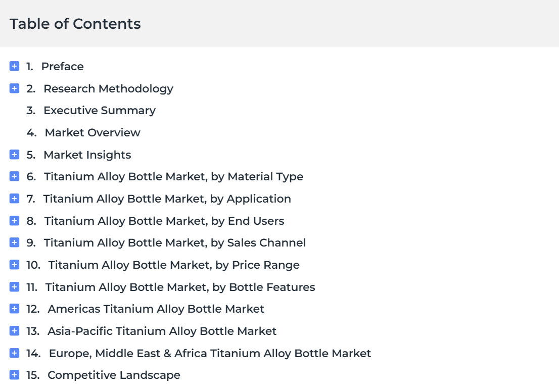The height and width of the screenshot is (392, 559).
Task: Open Market Insights section title
Action: (x=87, y=155)
